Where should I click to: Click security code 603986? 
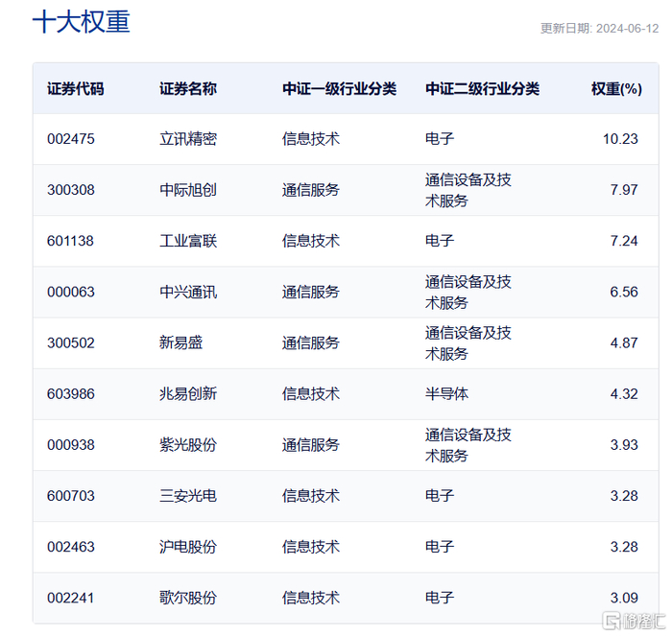pyautogui.click(x=71, y=394)
